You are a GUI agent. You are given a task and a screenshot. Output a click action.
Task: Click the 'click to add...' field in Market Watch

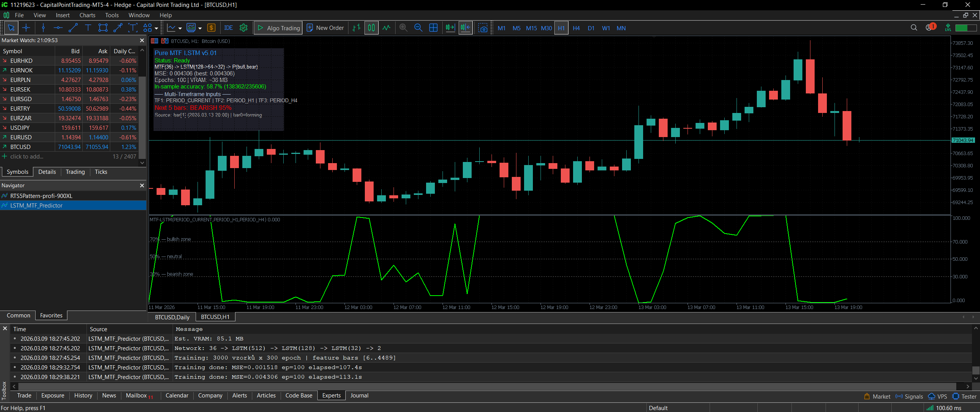pyautogui.click(x=26, y=156)
